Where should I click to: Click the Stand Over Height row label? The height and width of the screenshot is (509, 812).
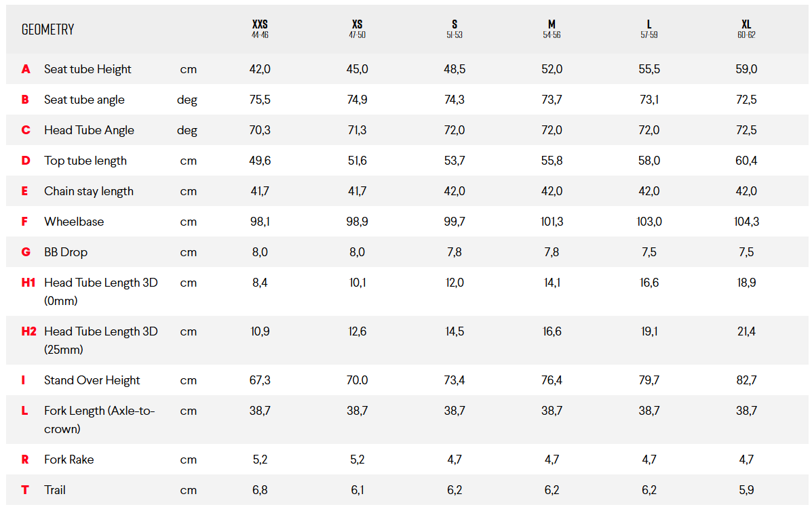pyautogui.click(x=92, y=380)
